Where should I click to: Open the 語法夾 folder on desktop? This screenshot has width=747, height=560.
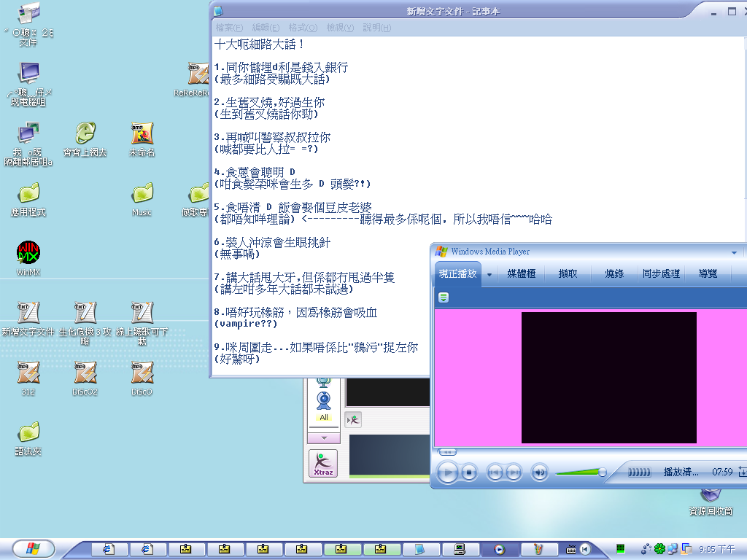pyautogui.click(x=28, y=438)
